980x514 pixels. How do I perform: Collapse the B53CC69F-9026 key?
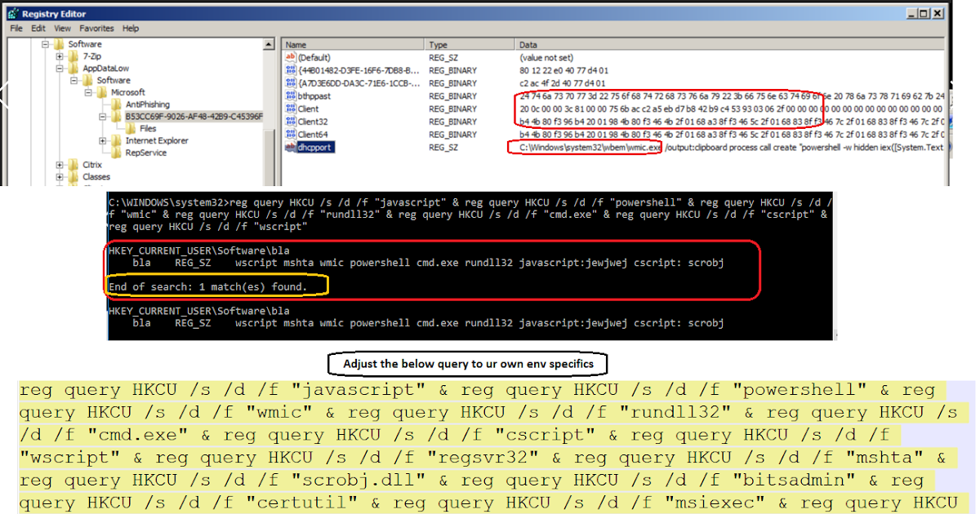(x=102, y=117)
